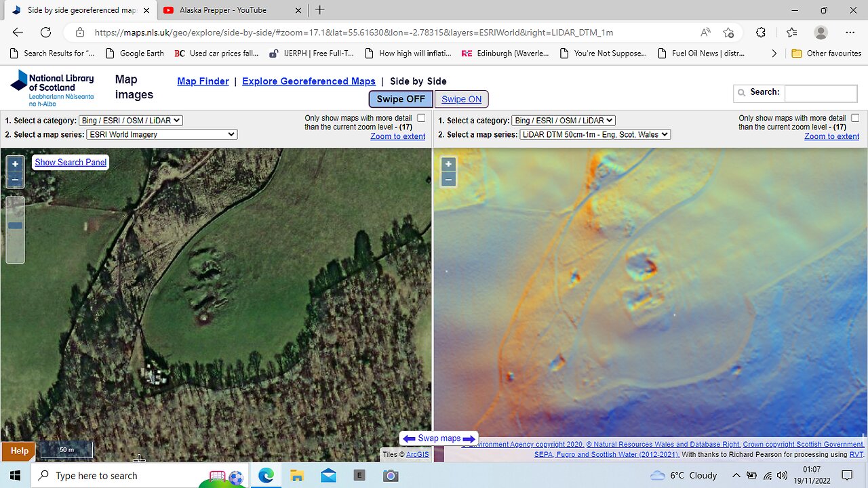Toggle right 'Only show maps with more detail' checkbox

(855, 118)
